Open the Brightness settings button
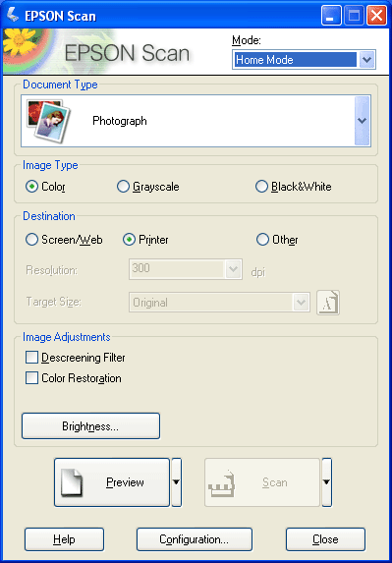 [90, 426]
